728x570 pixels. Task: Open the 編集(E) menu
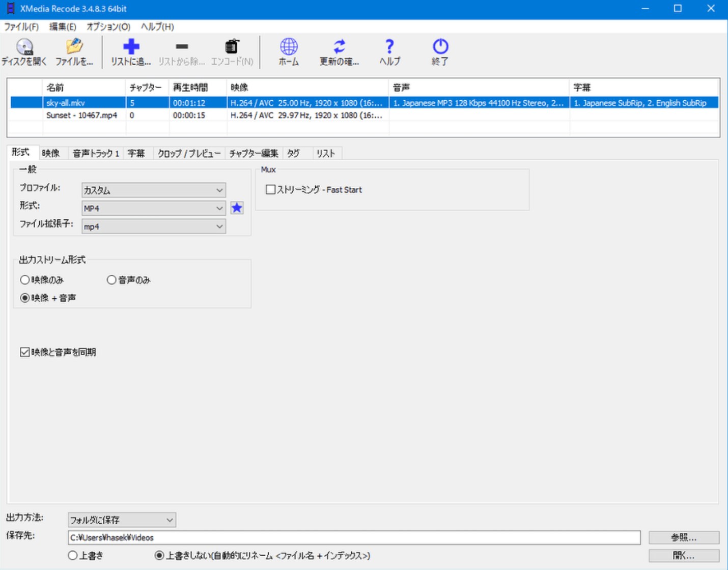pyautogui.click(x=63, y=26)
